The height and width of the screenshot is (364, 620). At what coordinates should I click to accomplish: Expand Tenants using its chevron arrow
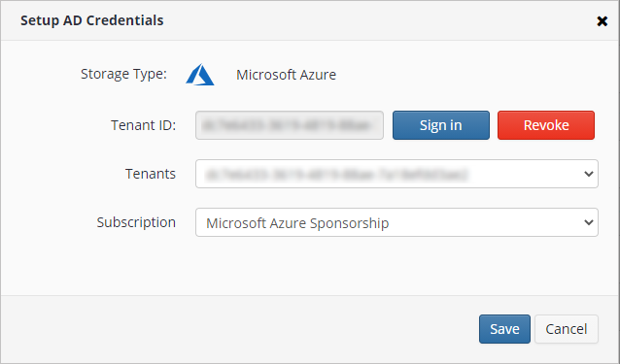588,174
